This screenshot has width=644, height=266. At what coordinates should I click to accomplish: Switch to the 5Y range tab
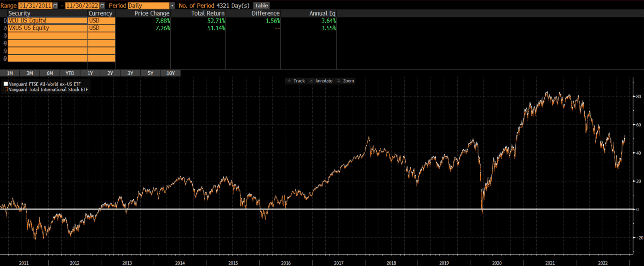point(150,73)
